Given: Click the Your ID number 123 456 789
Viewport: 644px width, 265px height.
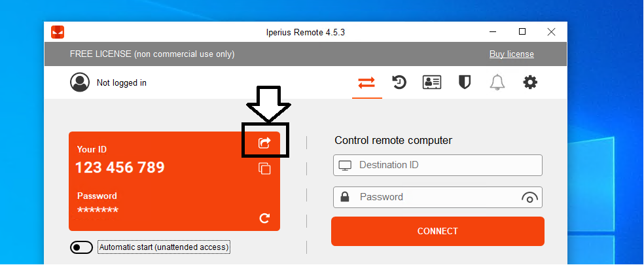Looking at the screenshot, I should click(120, 168).
